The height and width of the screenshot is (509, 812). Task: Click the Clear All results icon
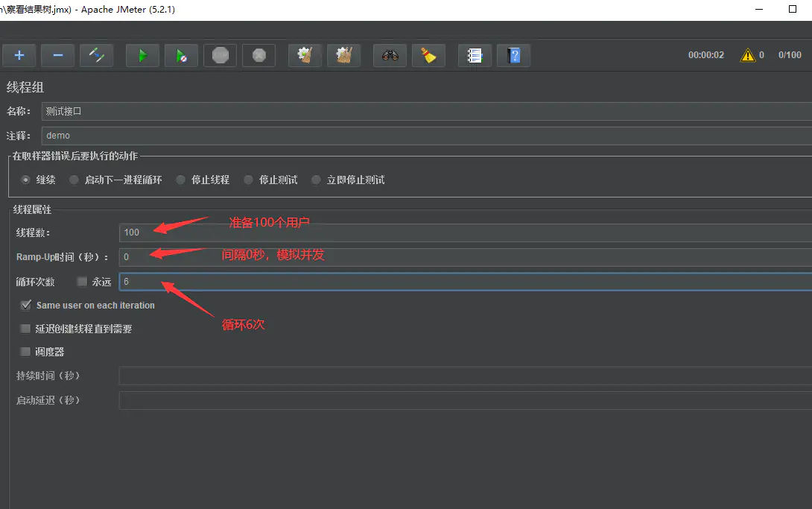click(344, 55)
